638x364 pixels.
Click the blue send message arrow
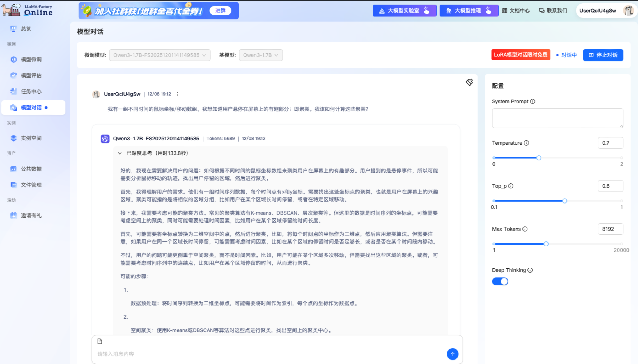[452, 354]
